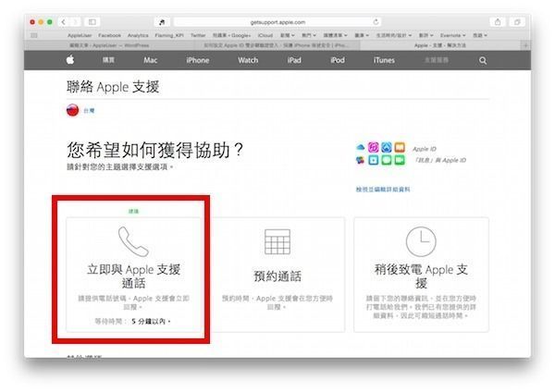
Task: Click the pink iTunes music icon
Action: click(373, 147)
